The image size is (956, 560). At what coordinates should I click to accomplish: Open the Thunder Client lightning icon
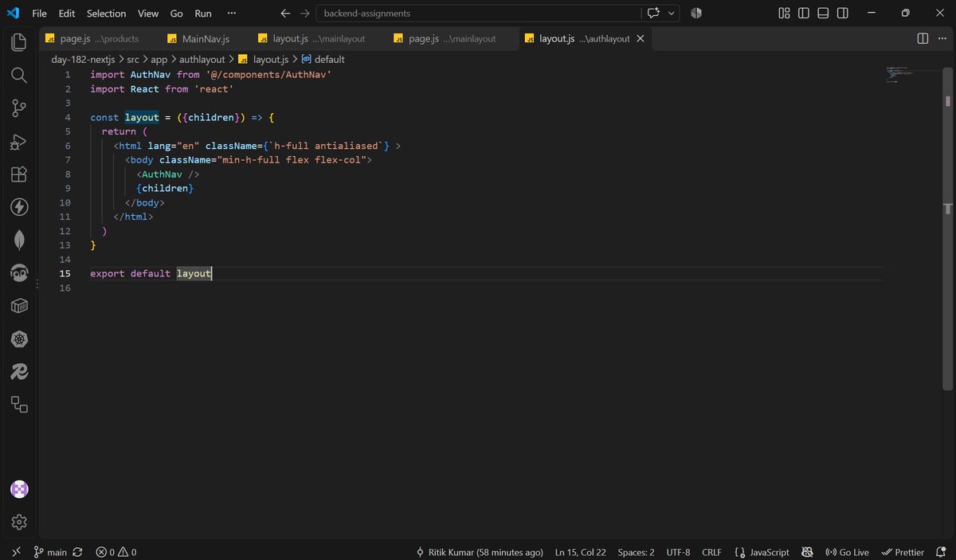(19, 207)
